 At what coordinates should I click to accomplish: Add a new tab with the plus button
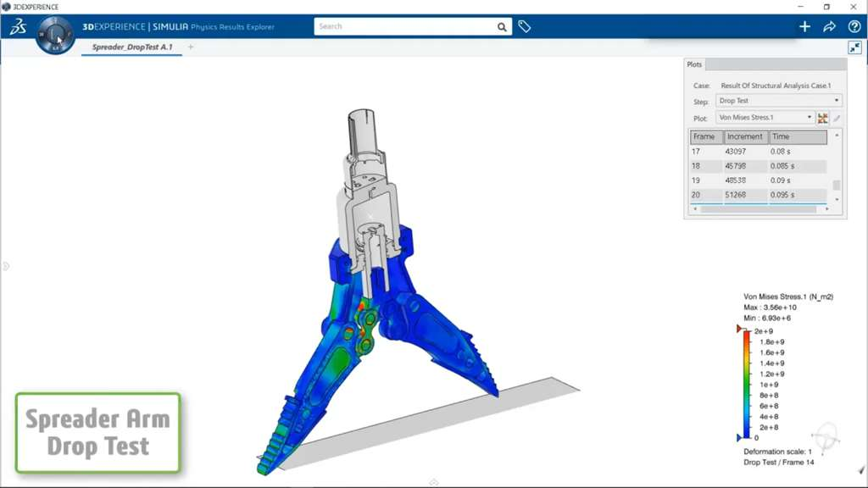191,47
